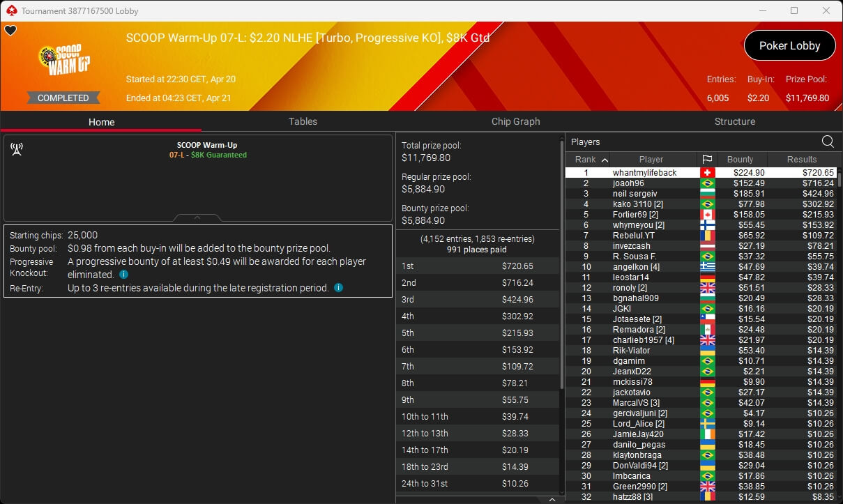The image size is (843, 504).
Task: Click the Bounty prize pool amount
Action: (425, 220)
